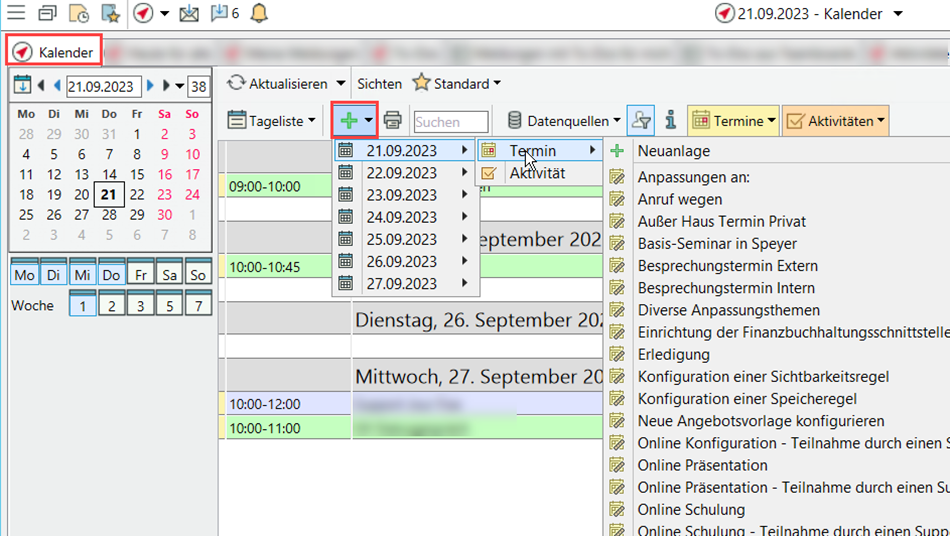950x536 pixels.
Task: Choose 24.09.2023 from the date menu
Action: (401, 217)
